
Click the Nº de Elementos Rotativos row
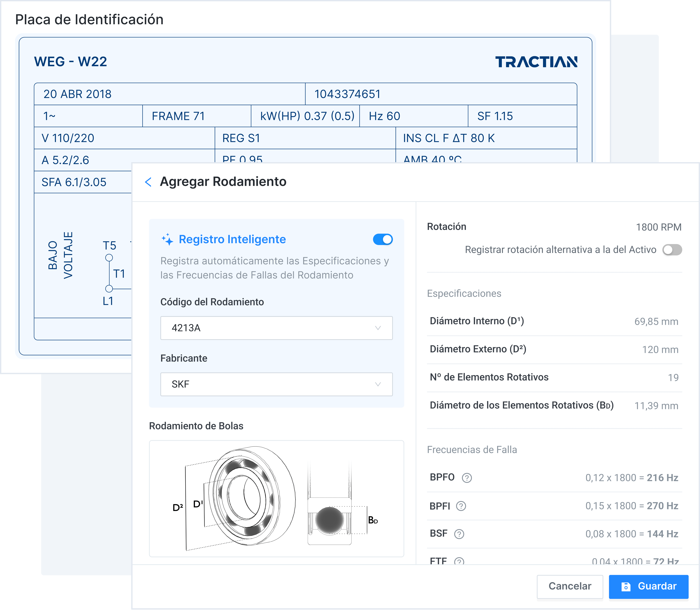(554, 377)
